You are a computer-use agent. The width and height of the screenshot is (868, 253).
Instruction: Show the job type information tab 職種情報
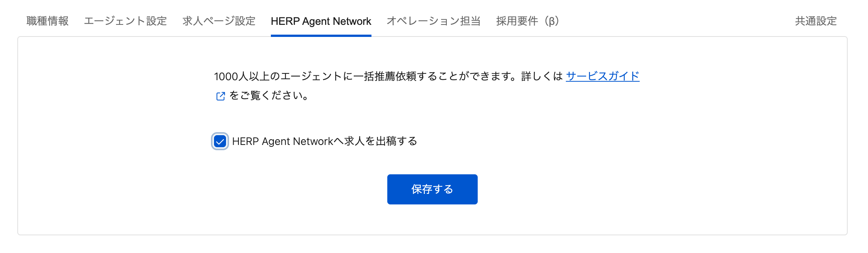[47, 21]
